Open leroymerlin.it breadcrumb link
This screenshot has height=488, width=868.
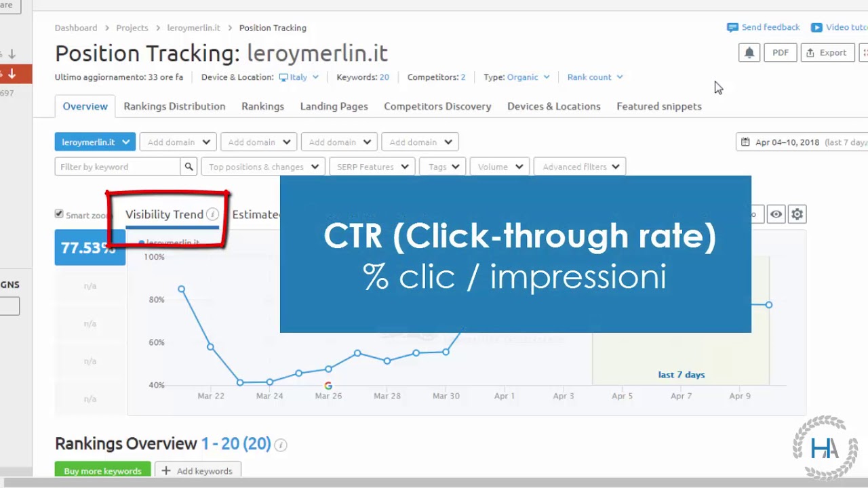coord(194,28)
